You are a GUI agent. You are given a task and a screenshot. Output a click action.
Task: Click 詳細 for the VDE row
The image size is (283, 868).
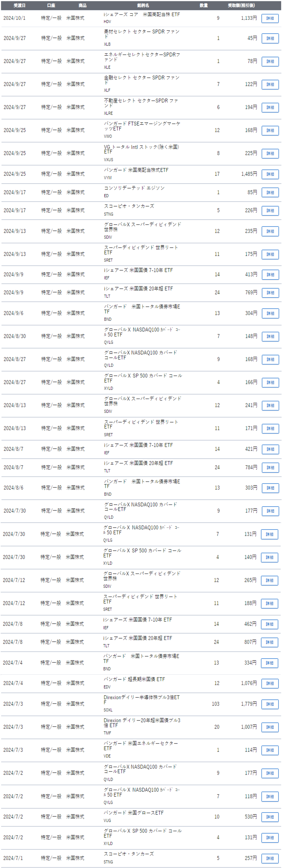[x=270, y=750]
